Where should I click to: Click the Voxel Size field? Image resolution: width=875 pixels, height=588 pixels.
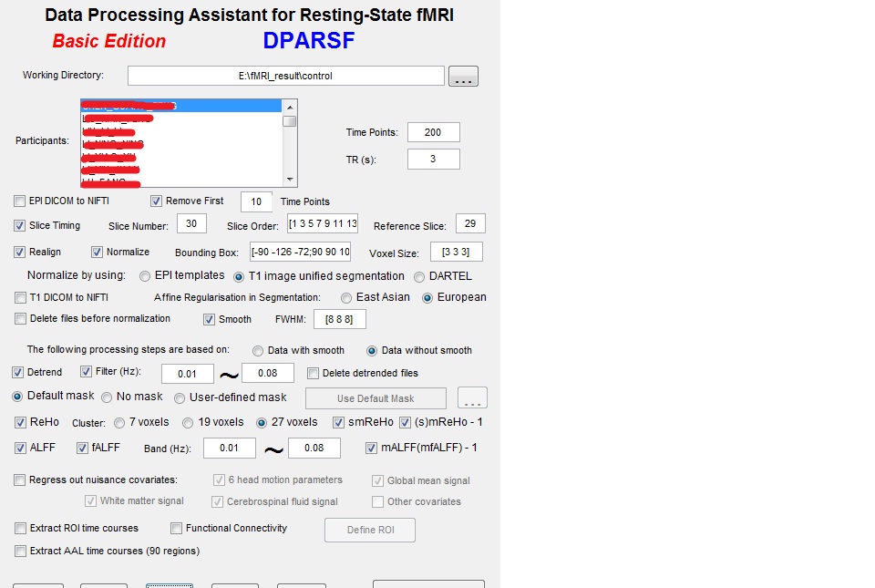457,253
